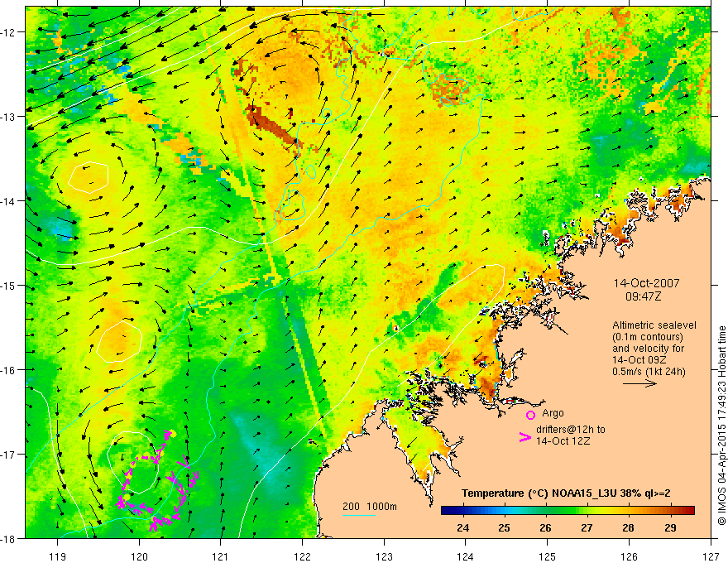Click the 0.5m/s velocity scale arrow

coord(639,383)
